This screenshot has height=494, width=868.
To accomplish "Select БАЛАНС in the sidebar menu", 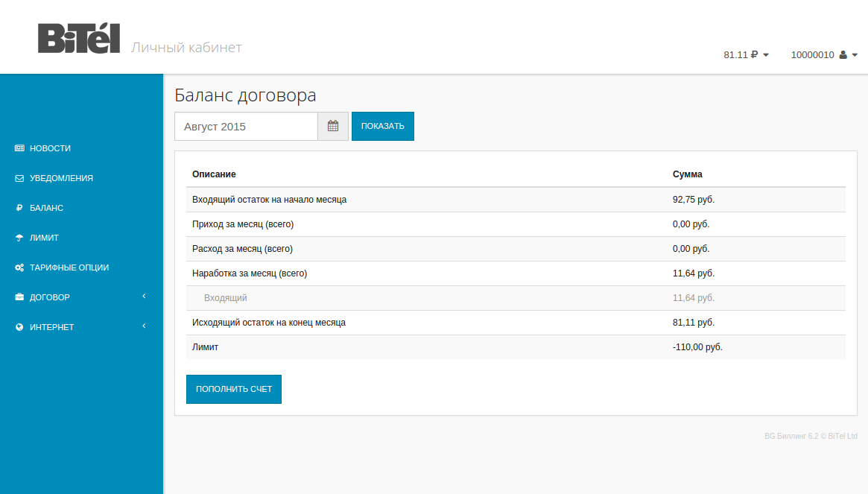I will (x=46, y=208).
